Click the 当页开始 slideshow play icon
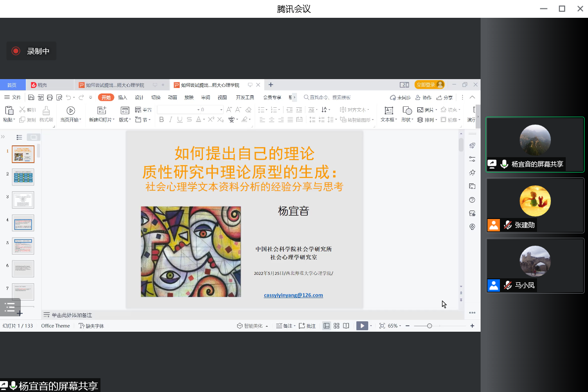 coord(71,111)
